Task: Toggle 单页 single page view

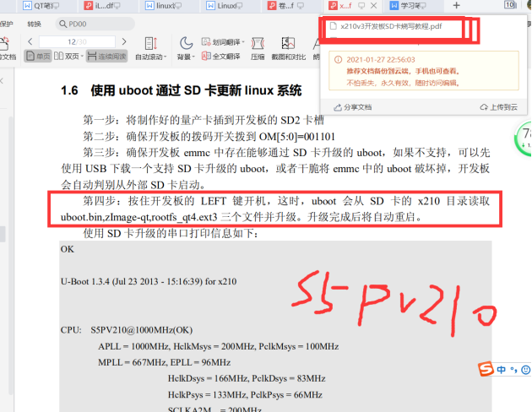Action: tap(38, 56)
